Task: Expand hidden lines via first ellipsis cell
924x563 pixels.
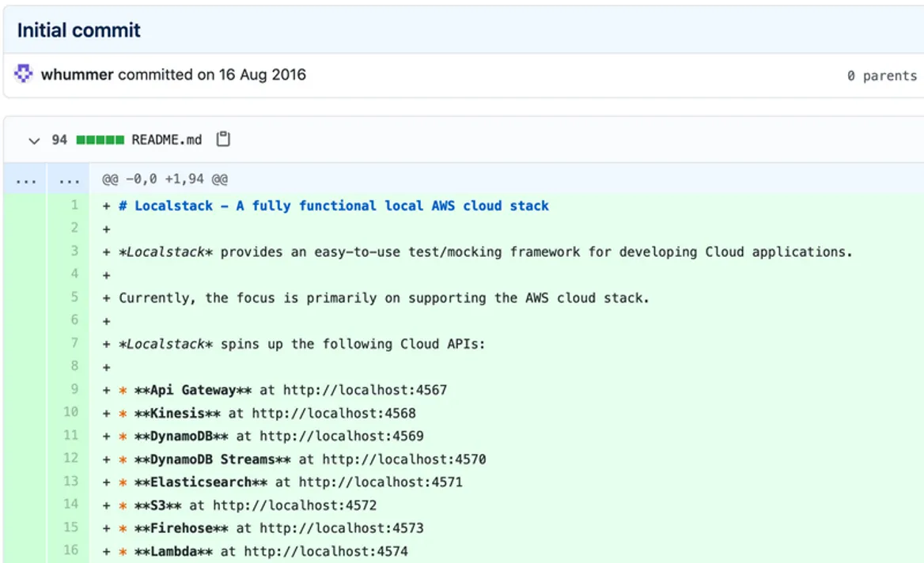Action: coord(25,179)
